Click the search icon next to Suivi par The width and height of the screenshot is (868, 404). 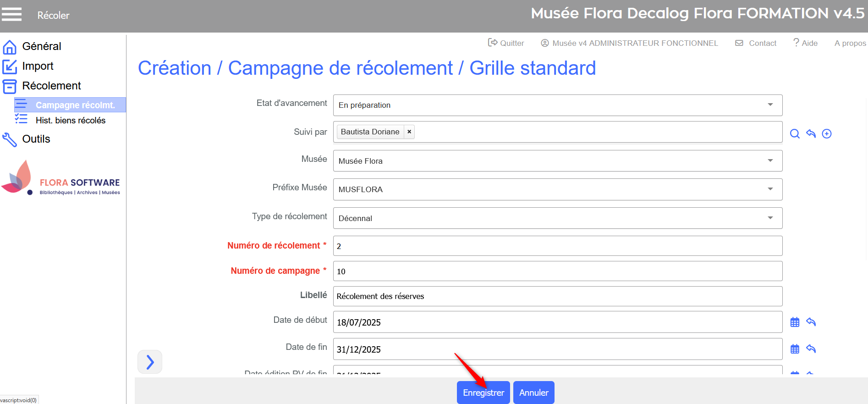tap(795, 133)
